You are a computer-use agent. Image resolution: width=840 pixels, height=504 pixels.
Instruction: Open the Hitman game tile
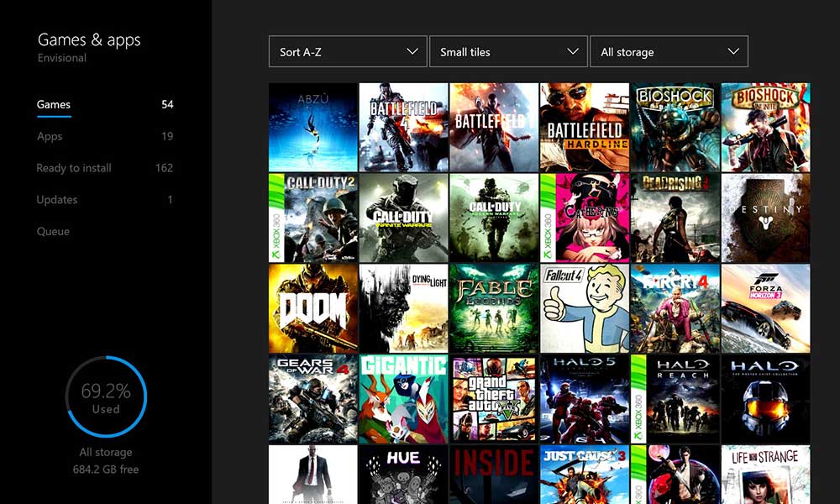[x=312, y=475]
